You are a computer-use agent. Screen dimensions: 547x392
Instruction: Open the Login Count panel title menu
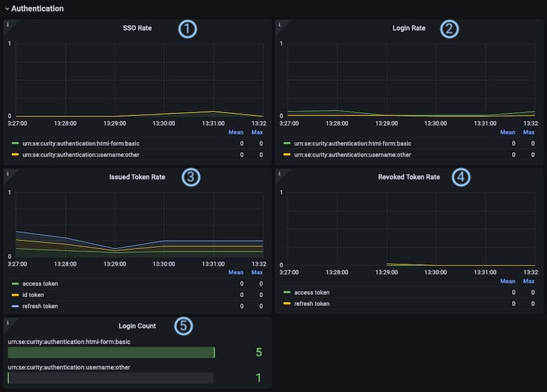tap(137, 326)
